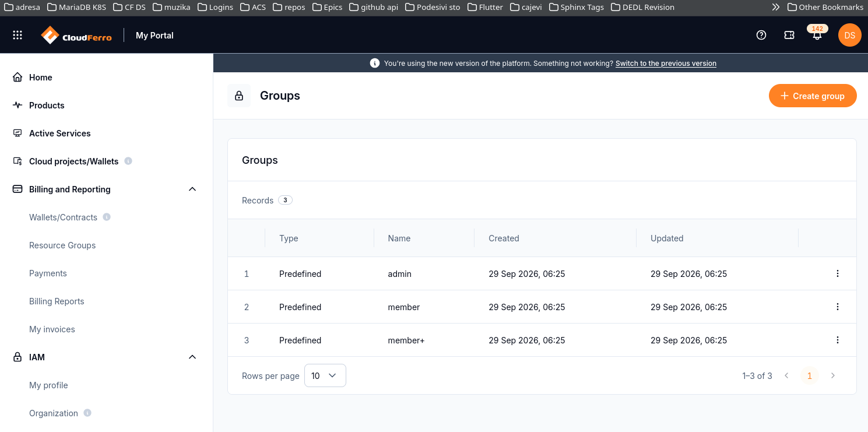The width and height of the screenshot is (868, 432).
Task: Open Resource Groups in sidebar
Action: [62, 245]
